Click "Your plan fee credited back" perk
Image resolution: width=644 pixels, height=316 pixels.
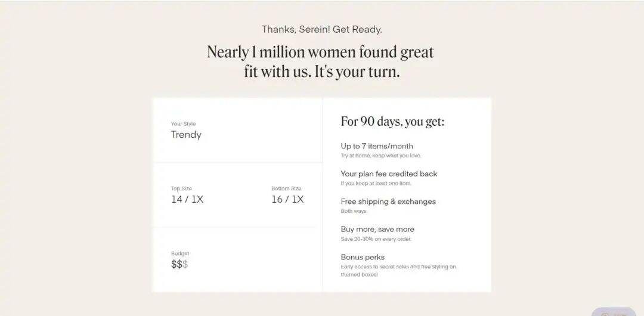(x=389, y=174)
